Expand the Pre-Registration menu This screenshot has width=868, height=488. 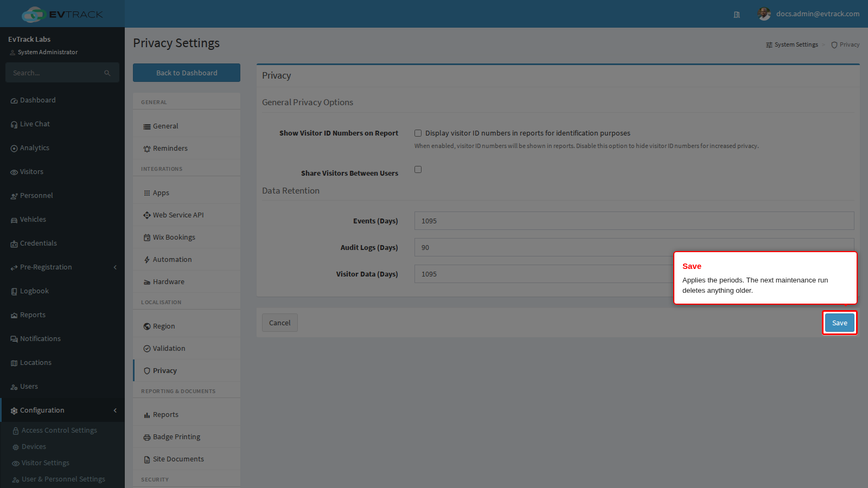tap(62, 267)
